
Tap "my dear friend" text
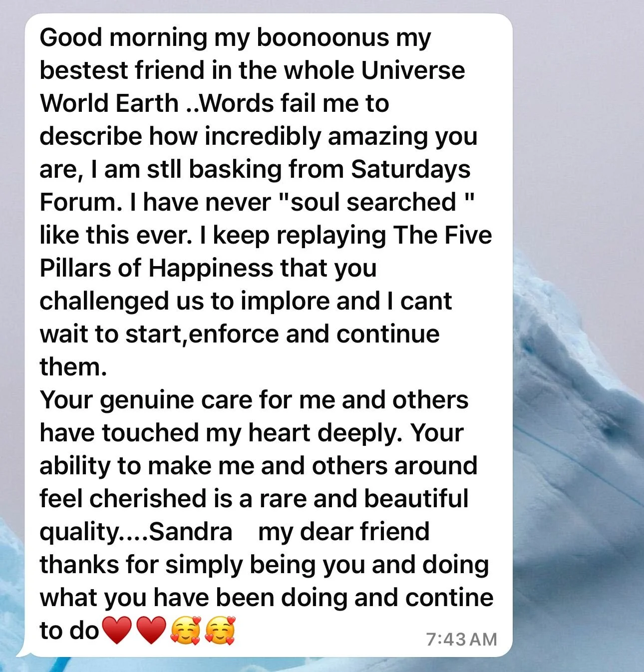343,532
